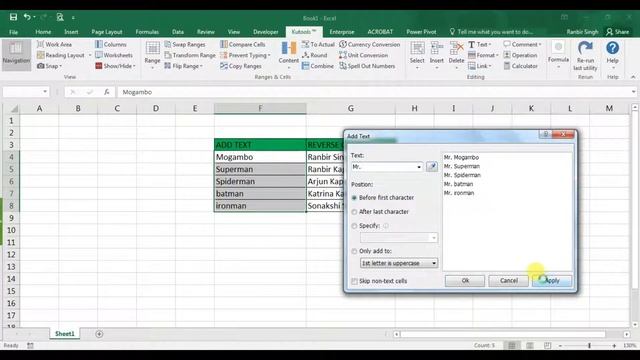The height and width of the screenshot is (360, 640).
Task: Click the Round tool
Action: [x=315, y=55]
